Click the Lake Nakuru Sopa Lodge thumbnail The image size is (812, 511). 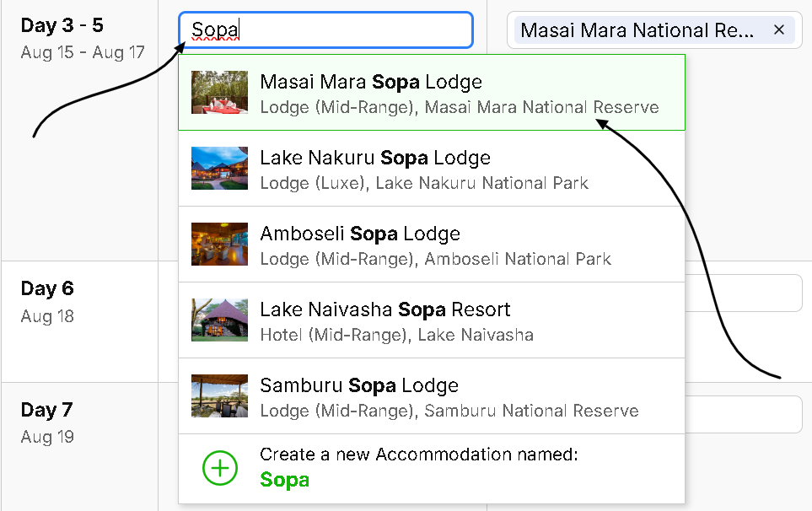point(219,169)
